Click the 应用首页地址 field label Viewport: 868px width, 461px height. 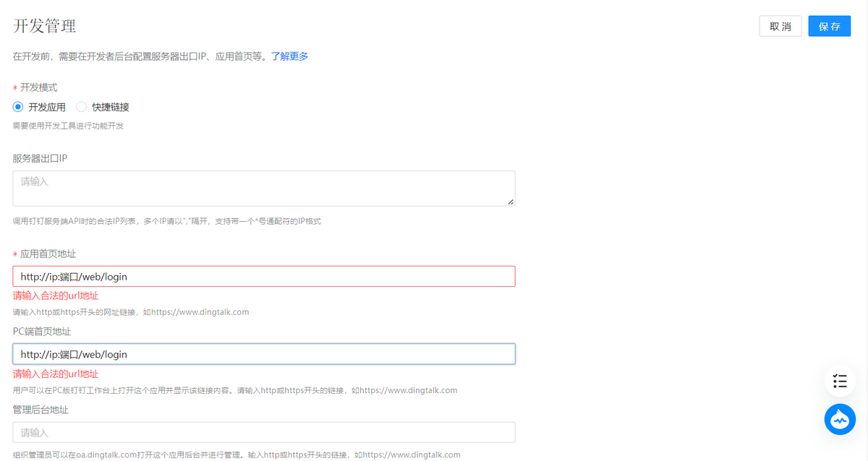click(x=48, y=254)
